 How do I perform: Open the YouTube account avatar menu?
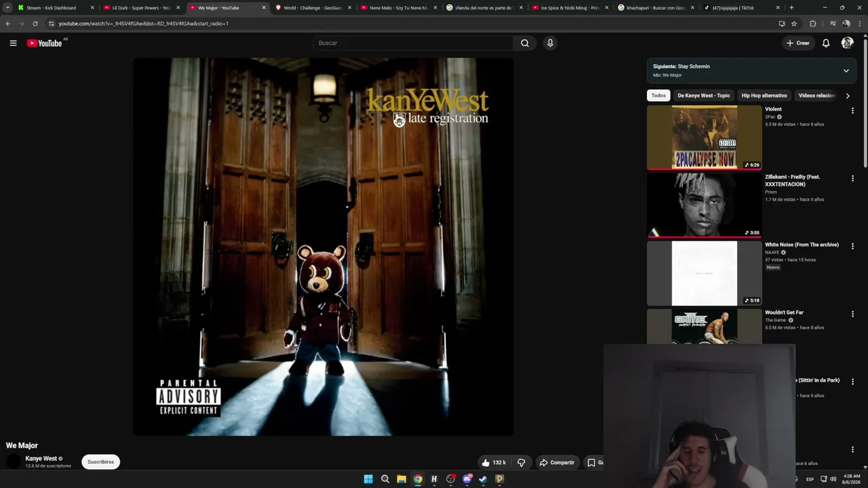[x=847, y=43]
